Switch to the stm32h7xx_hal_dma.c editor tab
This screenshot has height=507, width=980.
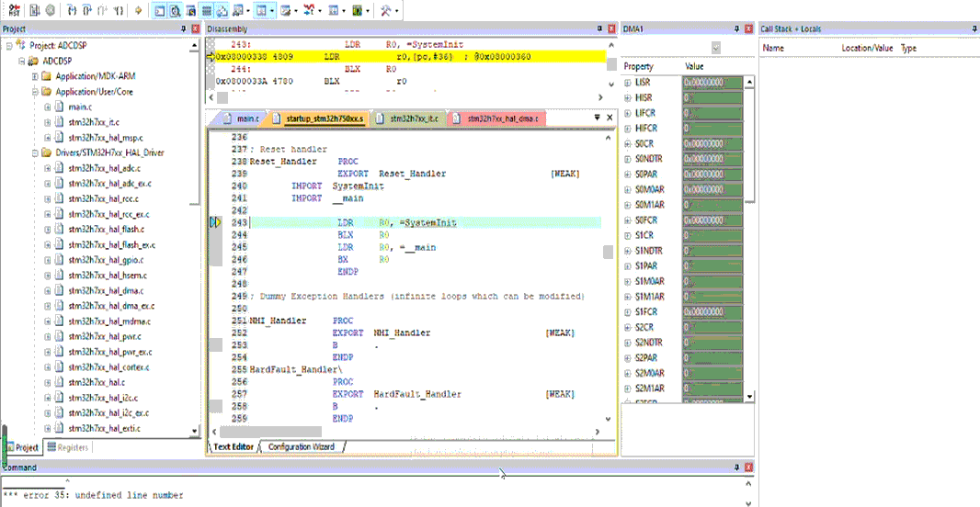coord(497,118)
